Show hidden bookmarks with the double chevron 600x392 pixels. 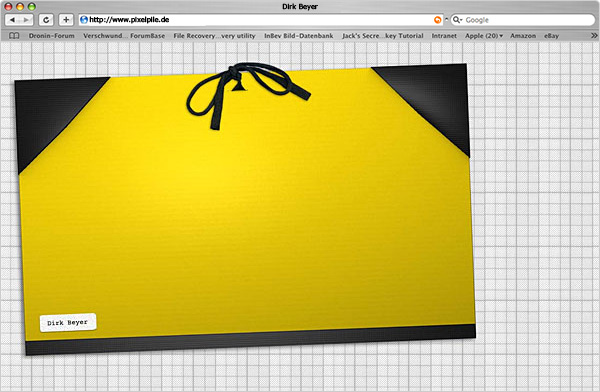click(x=594, y=36)
